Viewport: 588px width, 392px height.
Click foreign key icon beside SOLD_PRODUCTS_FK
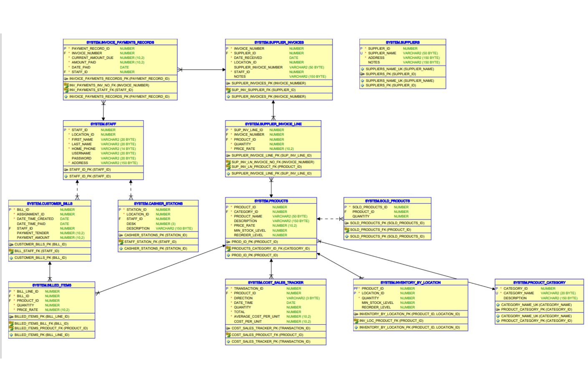tap(347, 230)
